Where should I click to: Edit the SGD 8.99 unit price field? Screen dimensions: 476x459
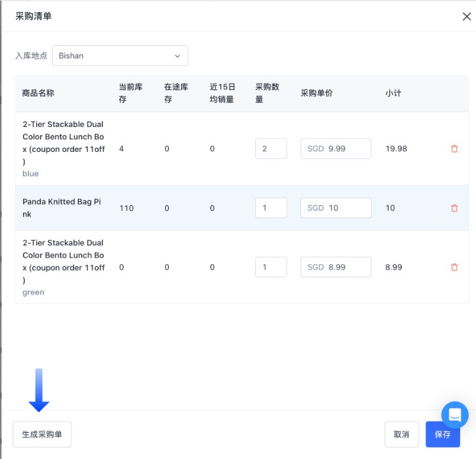pyautogui.click(x=336, y=267)
